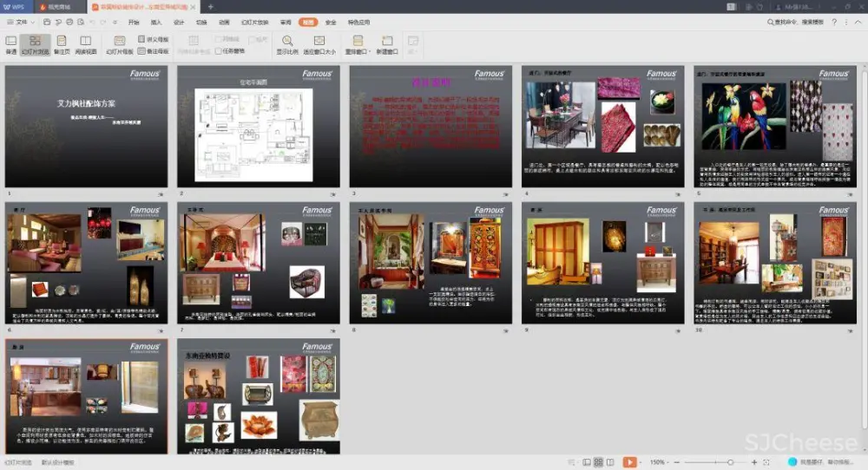This screenshot has height=470, width=868.
Task: Start slideshow with orange play button
Action: tap(629, 462)
